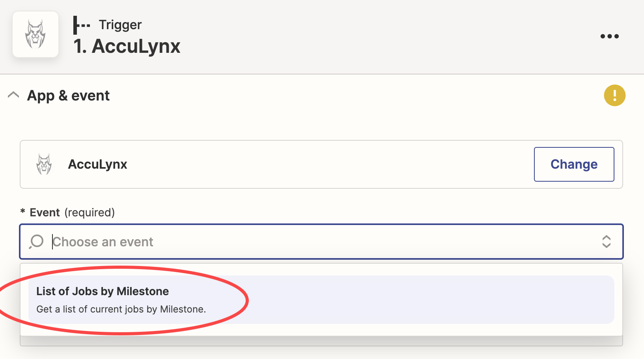Click the 1. AccuLynx step title

pyautogui.click(x=127, y=46)
